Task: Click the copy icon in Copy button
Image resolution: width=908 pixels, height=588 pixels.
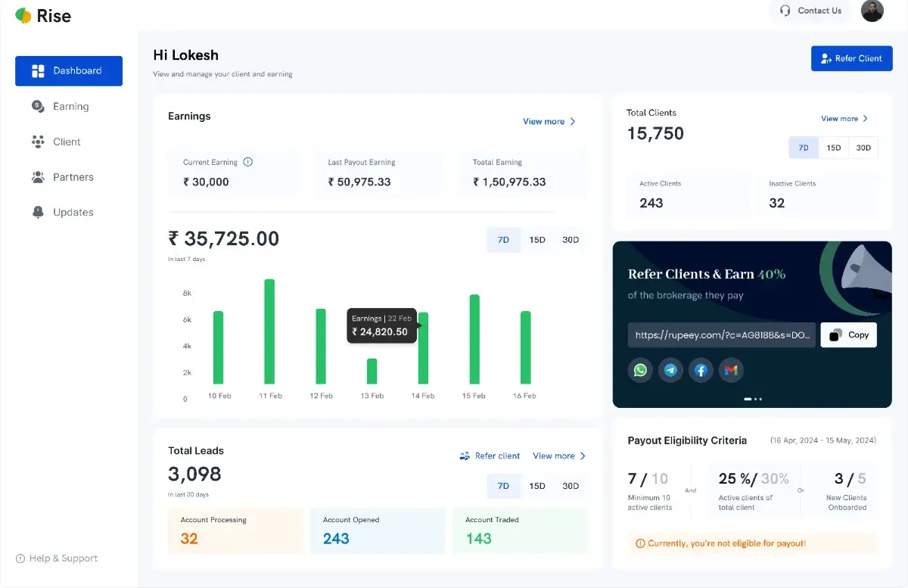Action: coord(835,335)
